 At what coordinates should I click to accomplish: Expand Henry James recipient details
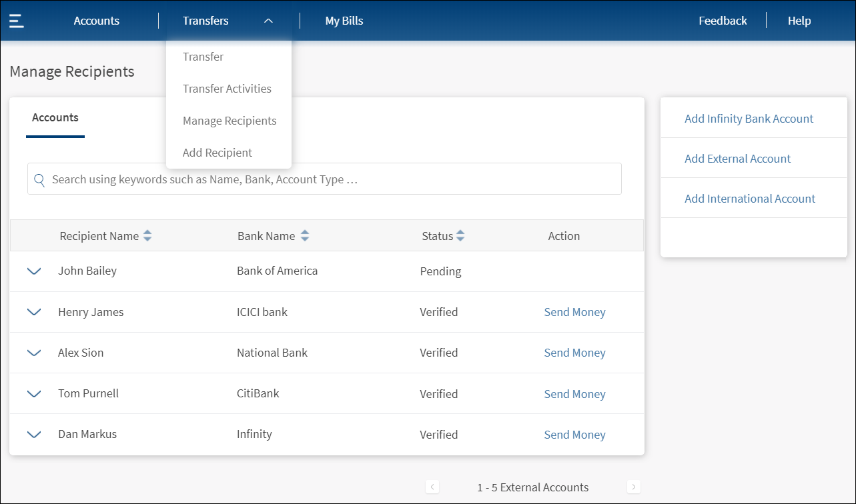[33, 312]
